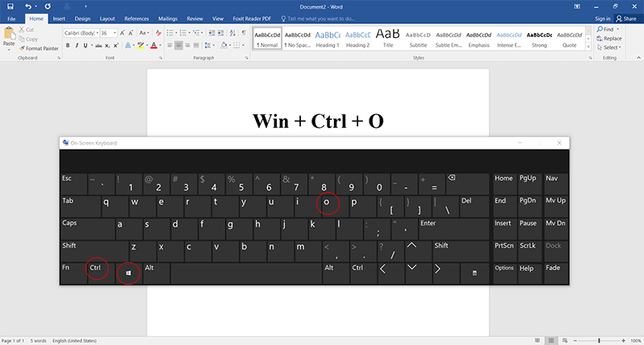Image resolution: width=644 pixels, height=345 pixels.
Task: Click Sign in link
Action: (602, 18)
